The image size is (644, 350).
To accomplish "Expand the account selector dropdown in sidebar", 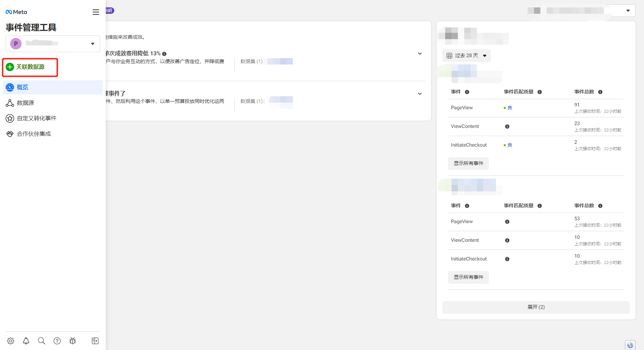I will coord(92,43).
